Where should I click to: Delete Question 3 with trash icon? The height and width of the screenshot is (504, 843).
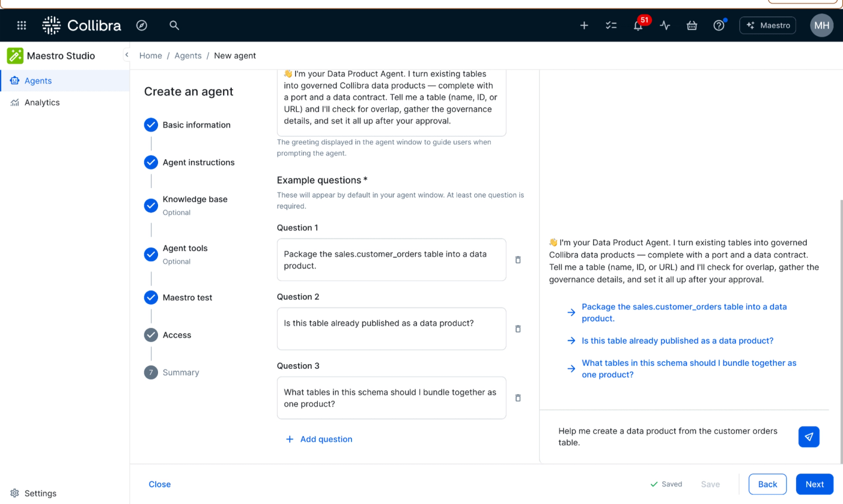(518, 398)
